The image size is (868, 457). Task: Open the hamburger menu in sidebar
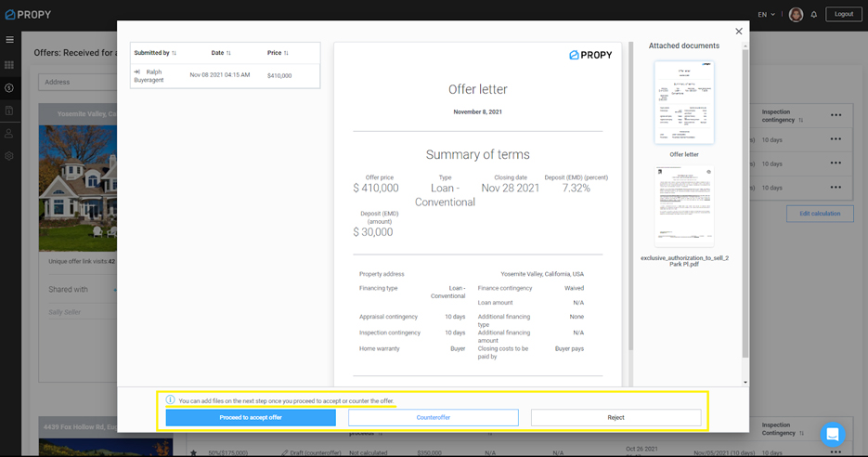10,40
